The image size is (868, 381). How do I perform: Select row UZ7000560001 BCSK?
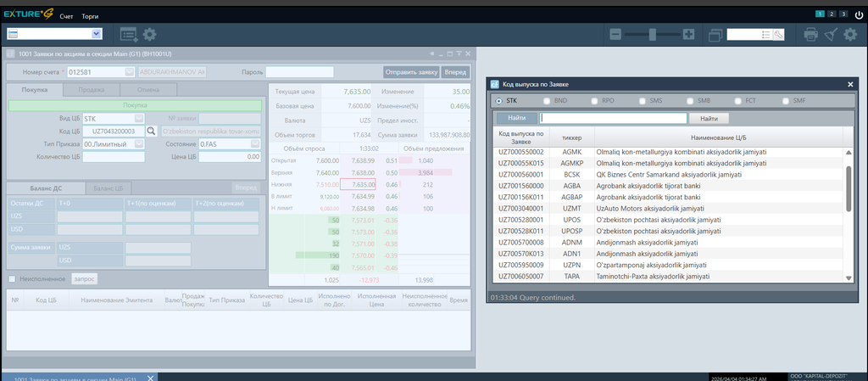pos(669,175)
